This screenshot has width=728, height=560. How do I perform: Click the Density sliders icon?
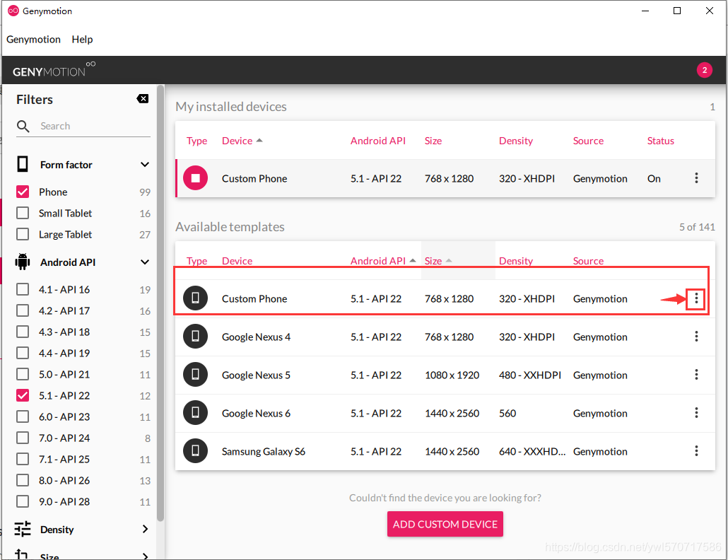pyautogui.click(x=23, y=529)
